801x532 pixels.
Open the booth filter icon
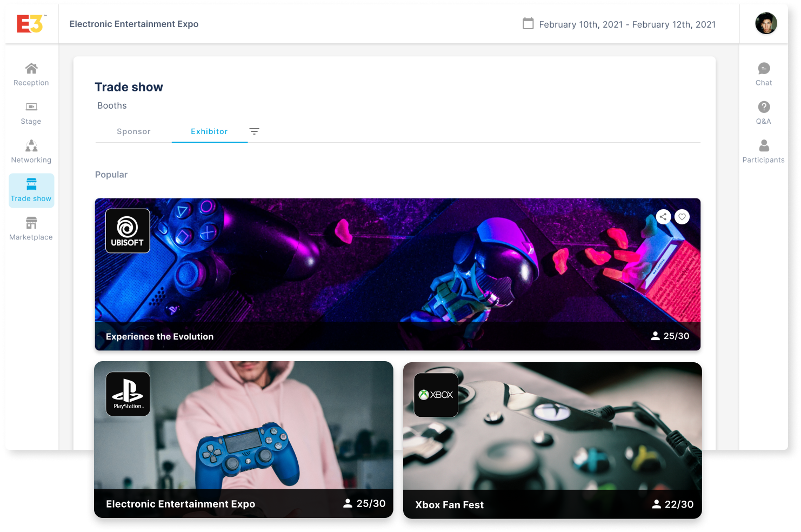pyautogui.click(x=254, y=131)
